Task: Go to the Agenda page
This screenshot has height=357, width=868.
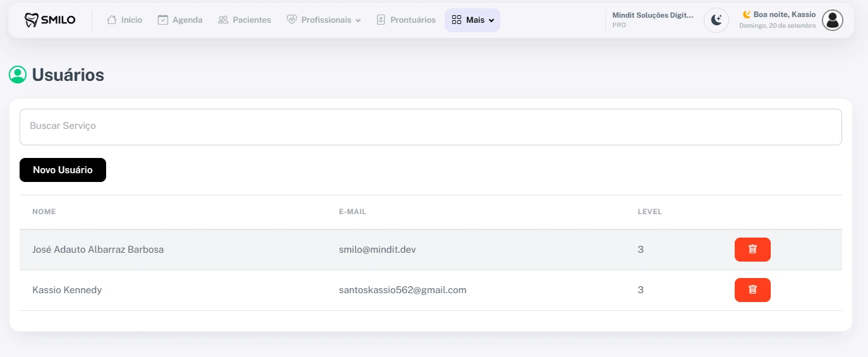Action: (180, 20)
